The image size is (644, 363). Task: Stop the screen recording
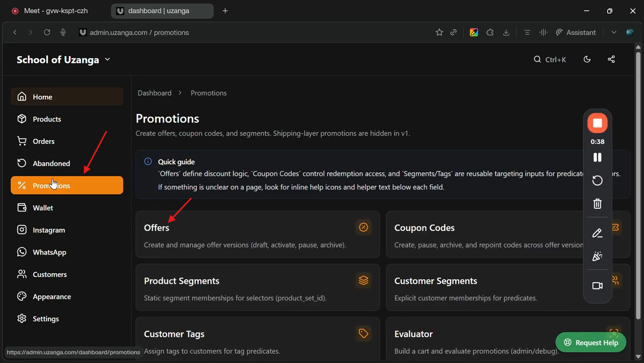point(598,123)
